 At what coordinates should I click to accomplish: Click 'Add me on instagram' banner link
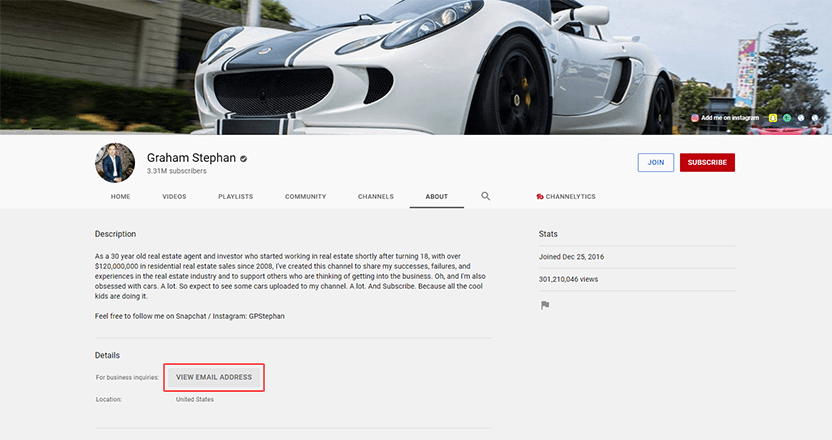(730, 118)
